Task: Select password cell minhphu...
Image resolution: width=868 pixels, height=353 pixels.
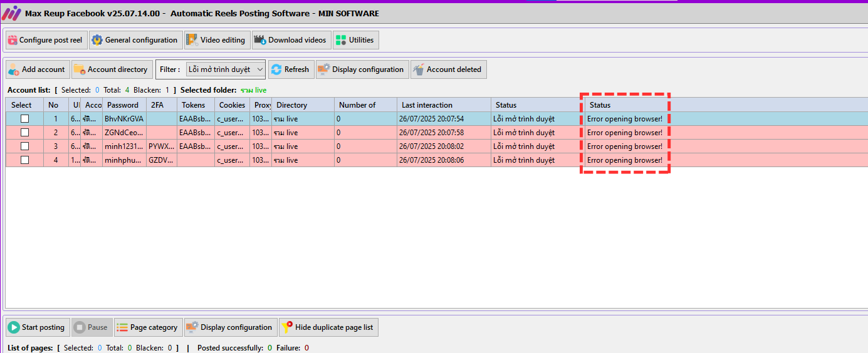Action: 124,160
